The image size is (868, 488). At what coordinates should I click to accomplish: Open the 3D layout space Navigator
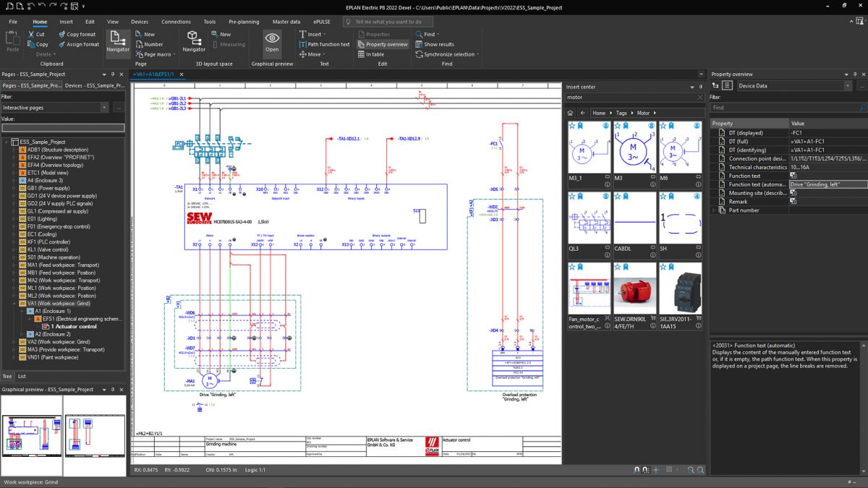tap(193, 40)
